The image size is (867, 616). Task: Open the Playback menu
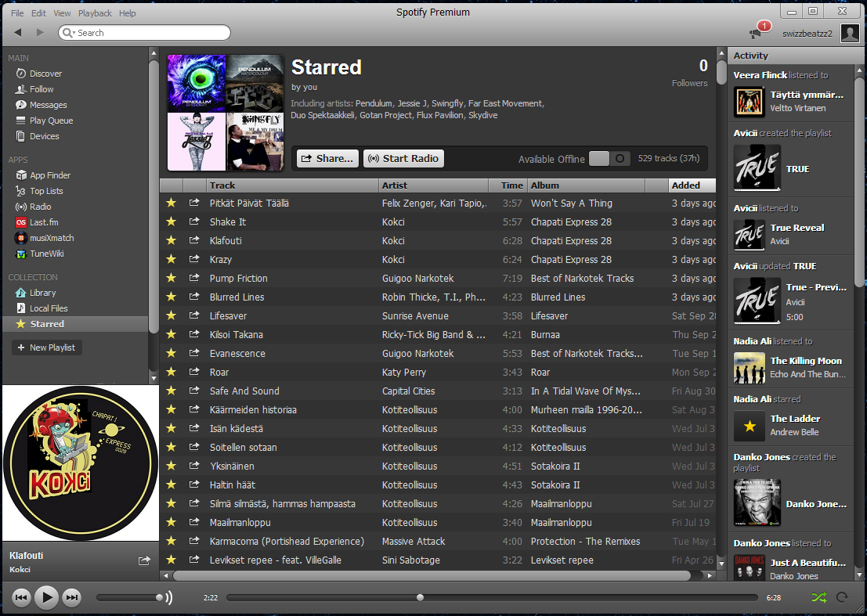pyautogui.click(x=95, y=13)
